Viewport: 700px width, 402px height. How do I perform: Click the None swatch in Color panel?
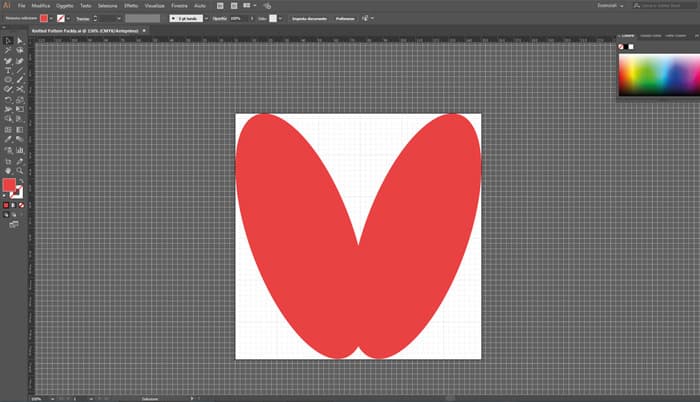(x=622, y=46)
